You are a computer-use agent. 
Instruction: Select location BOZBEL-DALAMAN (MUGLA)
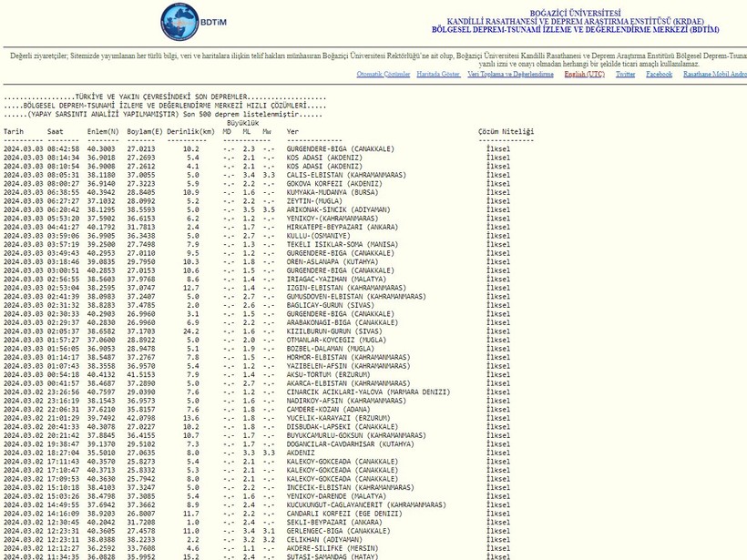coord(331,349)
